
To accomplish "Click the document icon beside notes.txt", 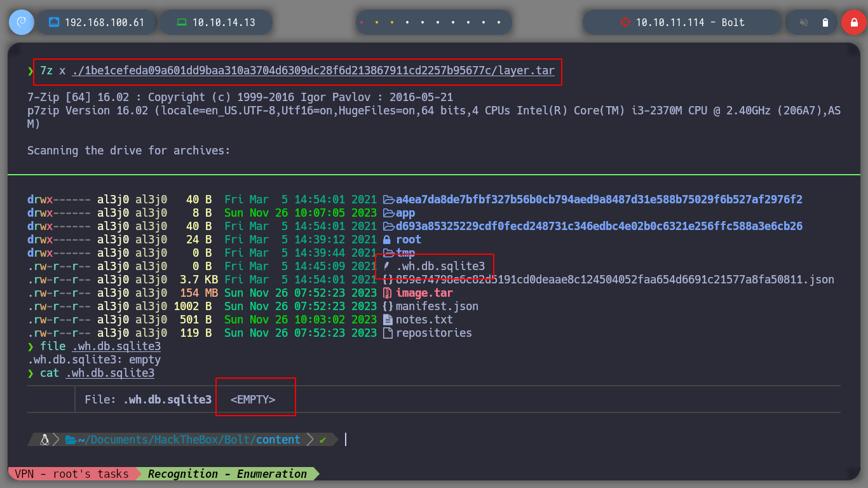I will pyautogui.click(x=388, y=320).
